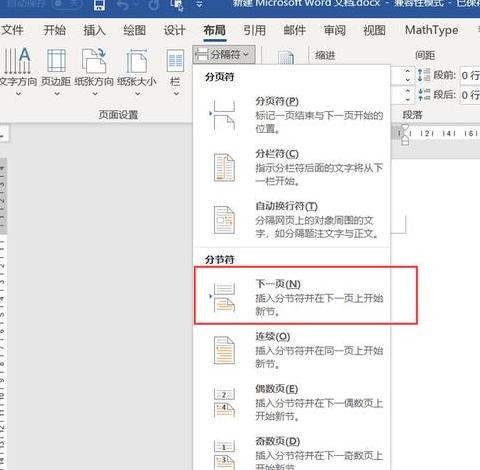The image size is (480, 470).
Task: Open the 栏 columns tool
Action: pyautogui.click(x=175, y=71)
